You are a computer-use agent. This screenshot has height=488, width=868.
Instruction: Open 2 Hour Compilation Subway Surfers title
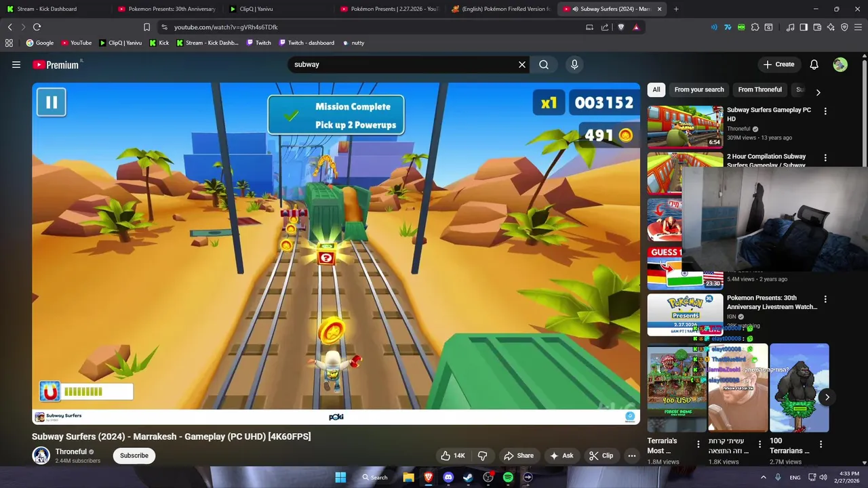766,161
